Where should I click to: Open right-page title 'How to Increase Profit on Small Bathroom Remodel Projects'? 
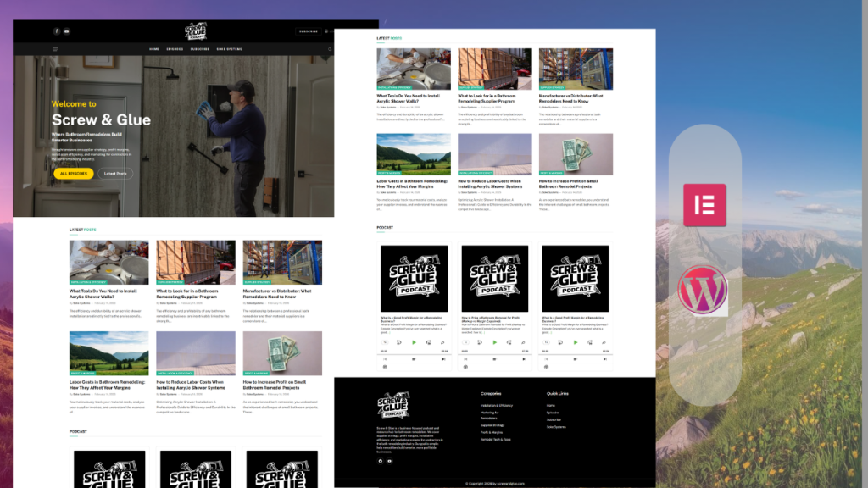569,184
